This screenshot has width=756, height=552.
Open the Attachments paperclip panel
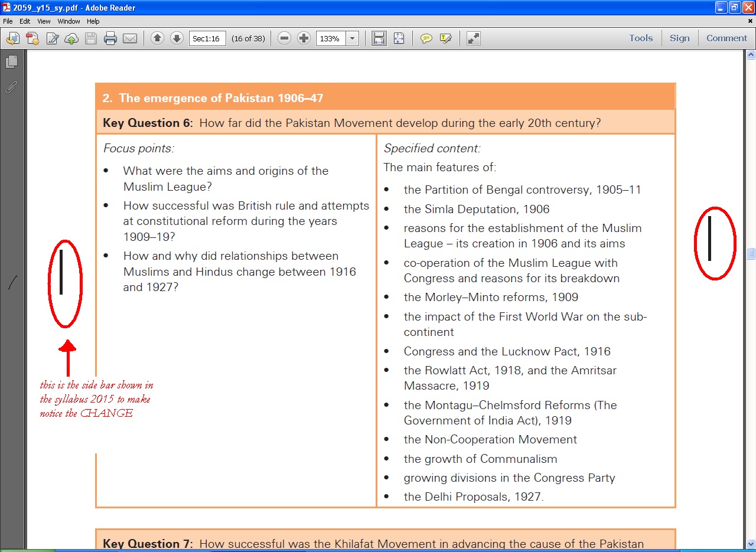pyautogui.click(x=10, y=87)
